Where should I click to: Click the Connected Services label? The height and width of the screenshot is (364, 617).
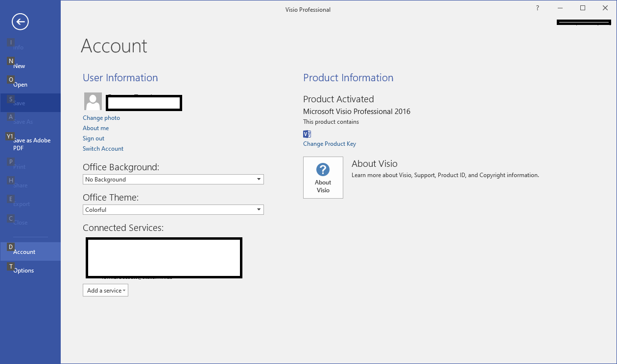pyautogui.click(x=123, y=228)
